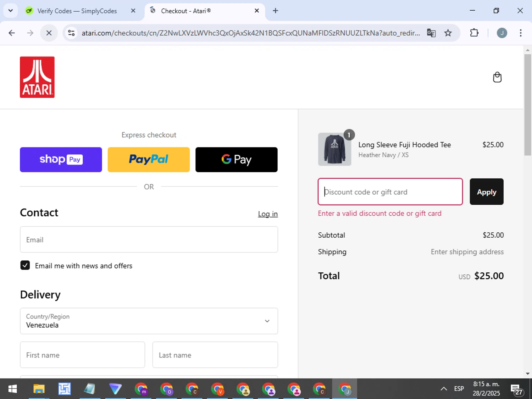Click the Log in link
The image size is (532, 399).
pos(268,214)
